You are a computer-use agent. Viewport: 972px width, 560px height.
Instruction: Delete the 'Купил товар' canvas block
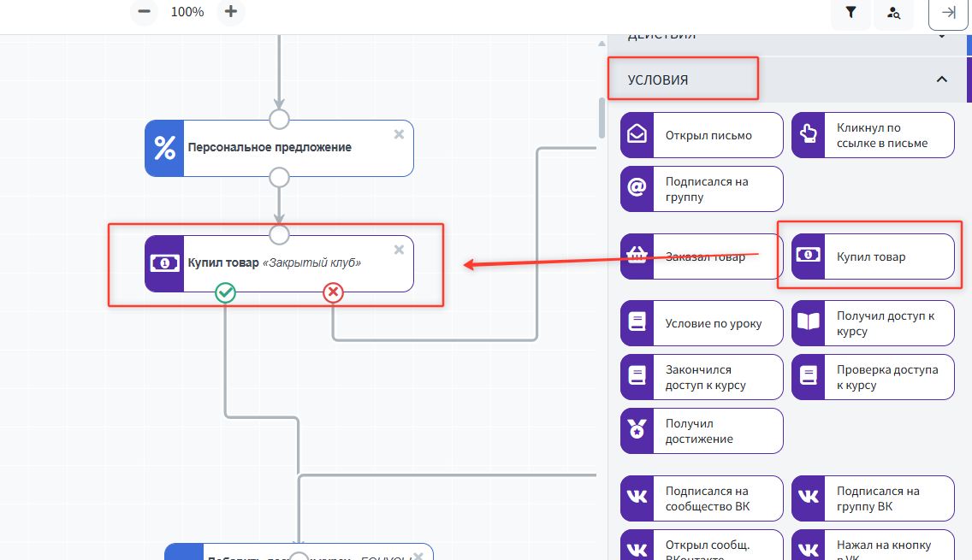coord(399,250)
